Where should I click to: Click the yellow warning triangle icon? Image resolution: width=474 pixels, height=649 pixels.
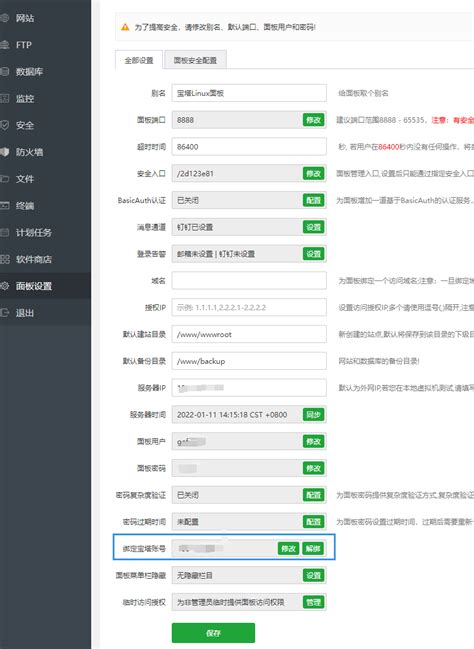point(125,27)
